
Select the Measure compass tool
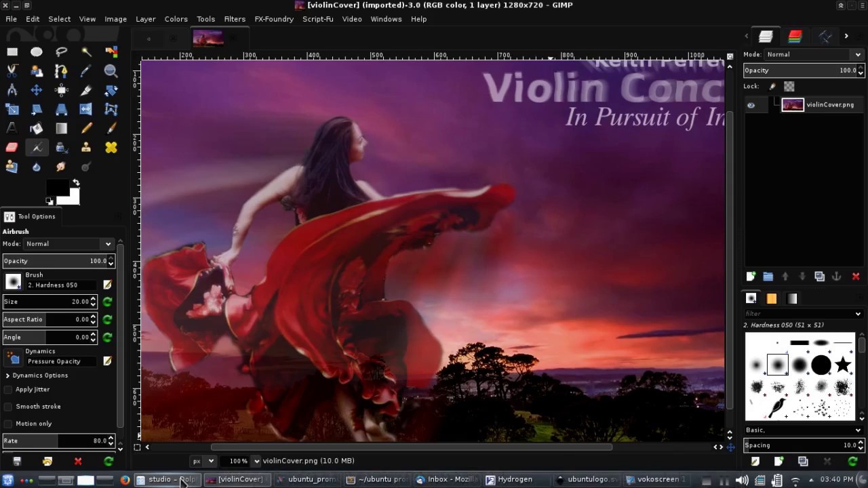(x=12, y=89)
